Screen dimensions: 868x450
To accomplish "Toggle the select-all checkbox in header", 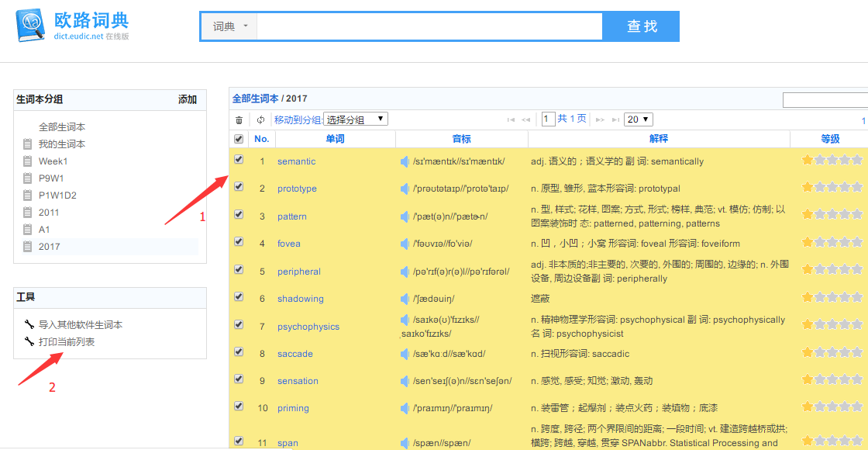I will [x=239, y=139].
